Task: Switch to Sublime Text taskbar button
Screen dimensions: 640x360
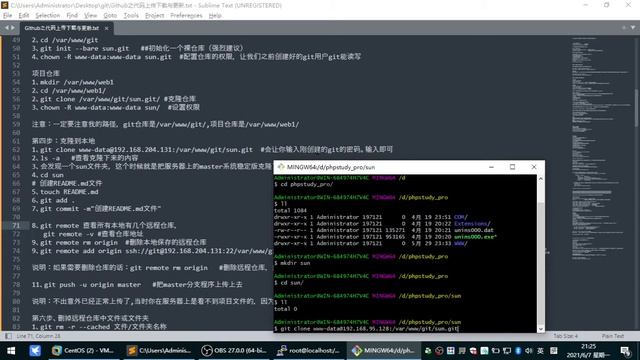Action: tap(159, 351)
